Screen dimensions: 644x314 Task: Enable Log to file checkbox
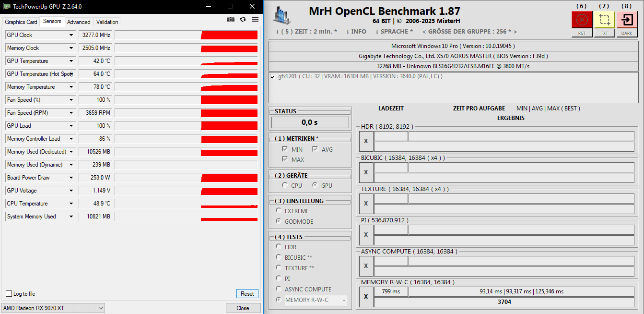tap(9, 294)
